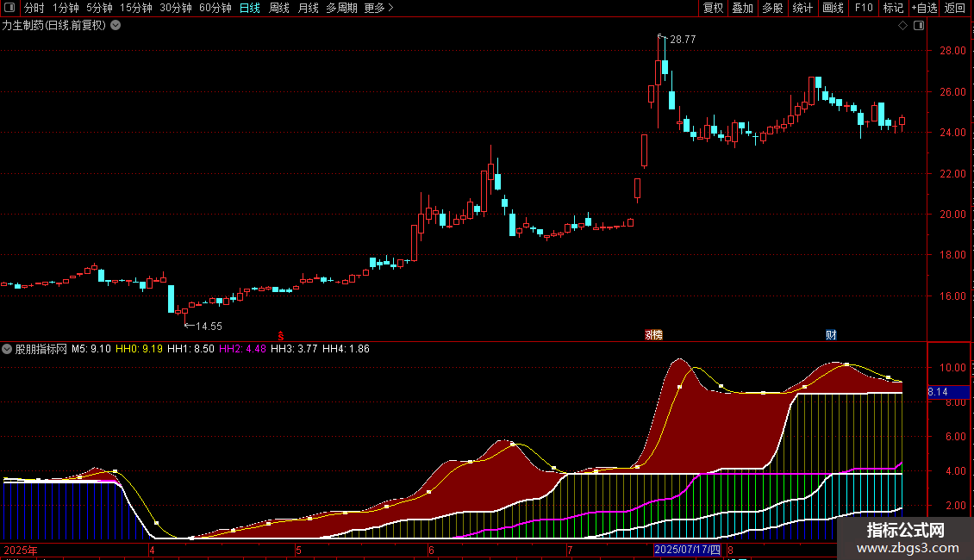The width and height of the screenshot is (974, 560).
Task: Click the 画线 drawing tools button
Action: (x=833, y=8)
